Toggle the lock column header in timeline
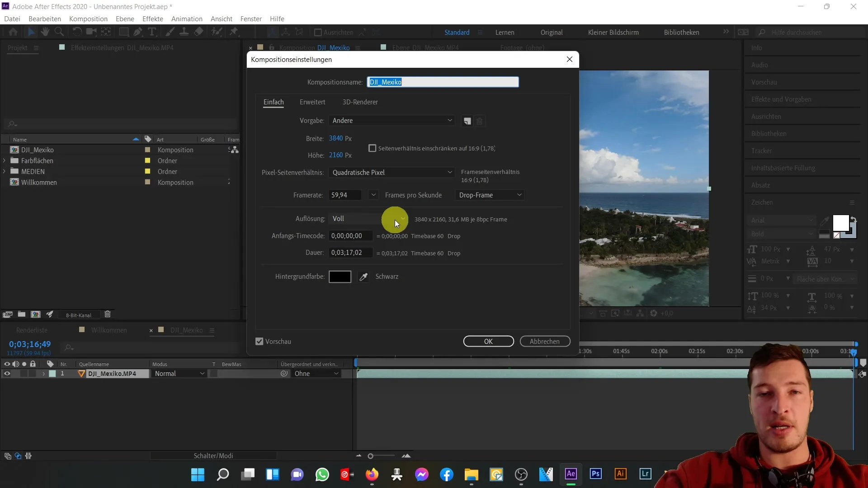The image size is (868, 488). 33,364
